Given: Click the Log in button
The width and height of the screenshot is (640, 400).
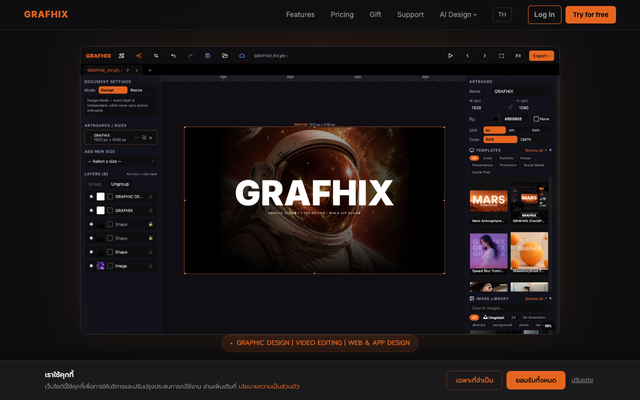Looking at the screenshot, I should point(544,15).
